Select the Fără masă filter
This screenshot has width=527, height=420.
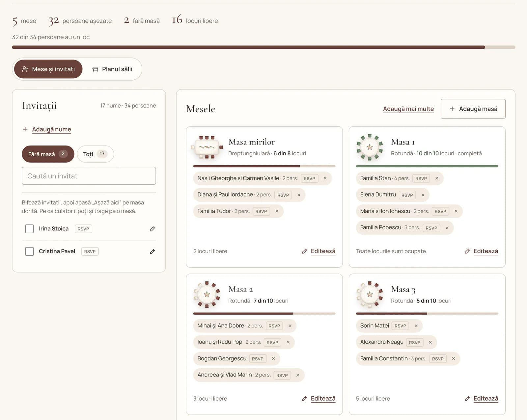pos(48,154)
